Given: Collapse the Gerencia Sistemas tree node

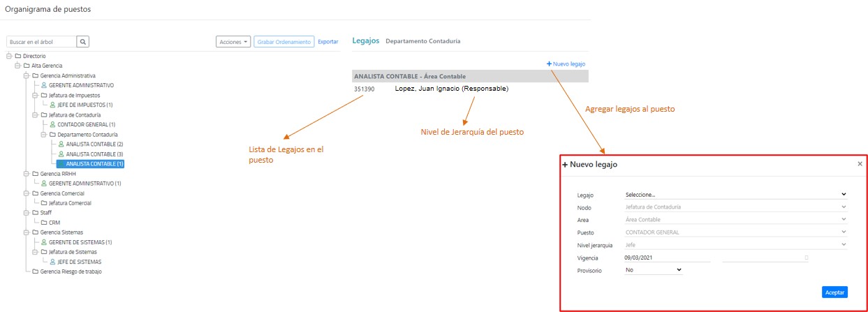Looking at the screenshot, I should click(x=26, y=232).
